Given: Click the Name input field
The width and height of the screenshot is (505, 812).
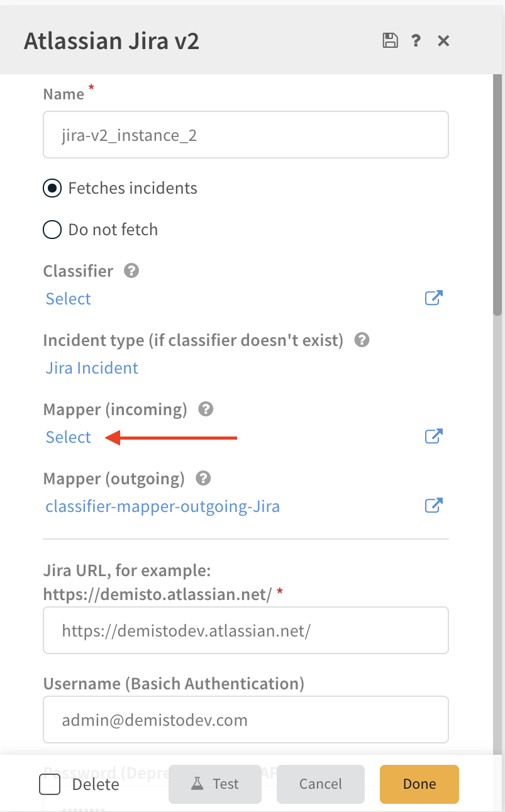Looking at the screenshot, I should [245, 135].
